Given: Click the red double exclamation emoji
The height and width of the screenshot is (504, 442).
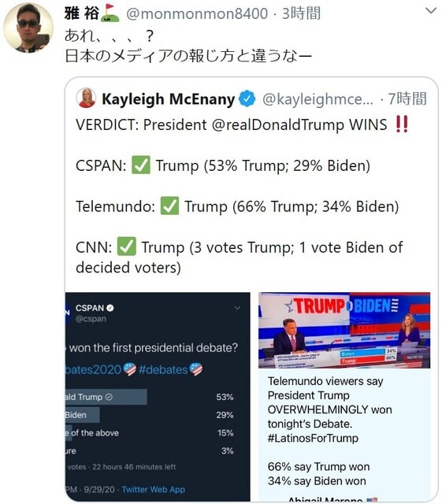Looking at the screenshot, I should (x=402, y=124).
